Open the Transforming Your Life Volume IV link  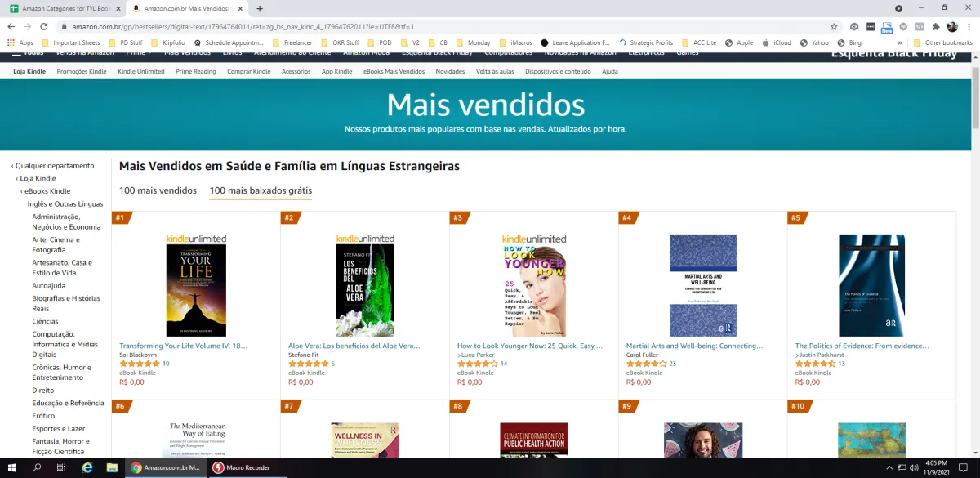click(x=183, y=346)
